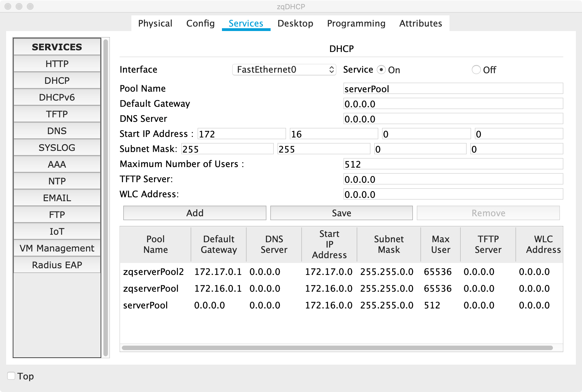Select DHCPv6 in the services list
Viewport: 582px width, 392px height.
pyautogui.click(x=57, y=97)
